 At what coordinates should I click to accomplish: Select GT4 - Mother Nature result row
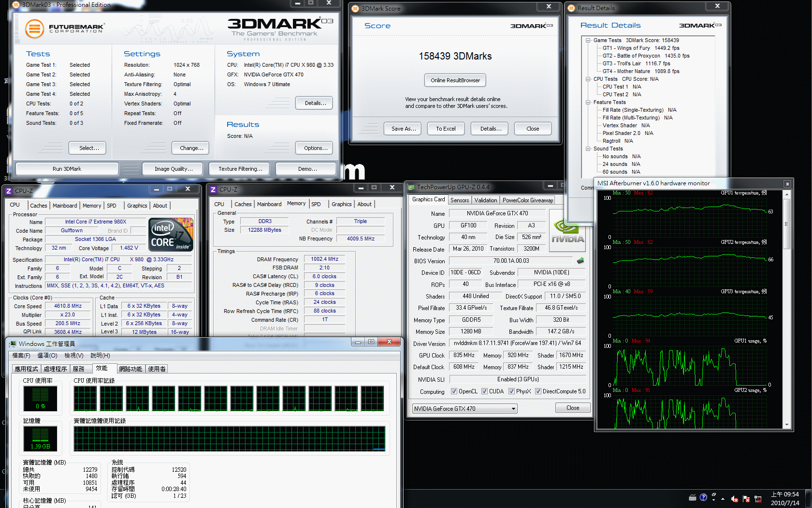pos(641,71)
